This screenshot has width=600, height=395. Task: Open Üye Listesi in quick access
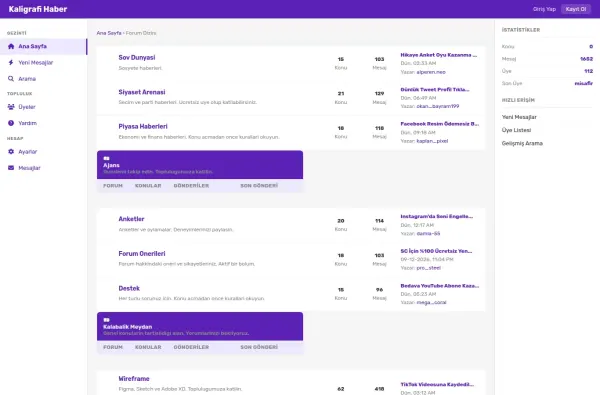(x=516, y=130)
